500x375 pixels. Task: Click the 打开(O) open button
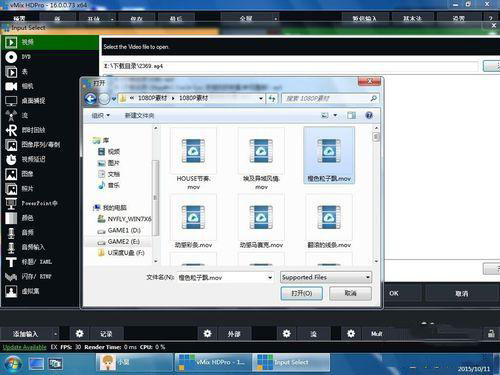coord(302,293)
